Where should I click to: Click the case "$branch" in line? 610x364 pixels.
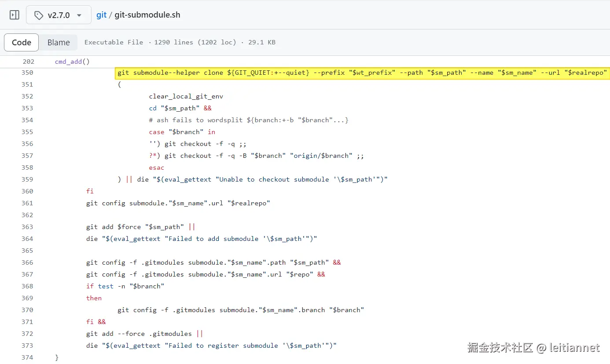tap(182, 132)
